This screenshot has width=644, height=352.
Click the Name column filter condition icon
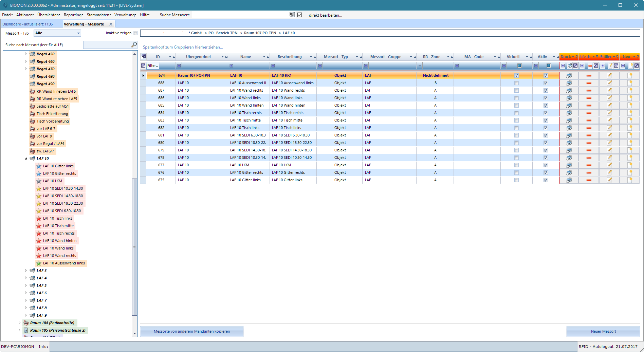pos(231,66)
